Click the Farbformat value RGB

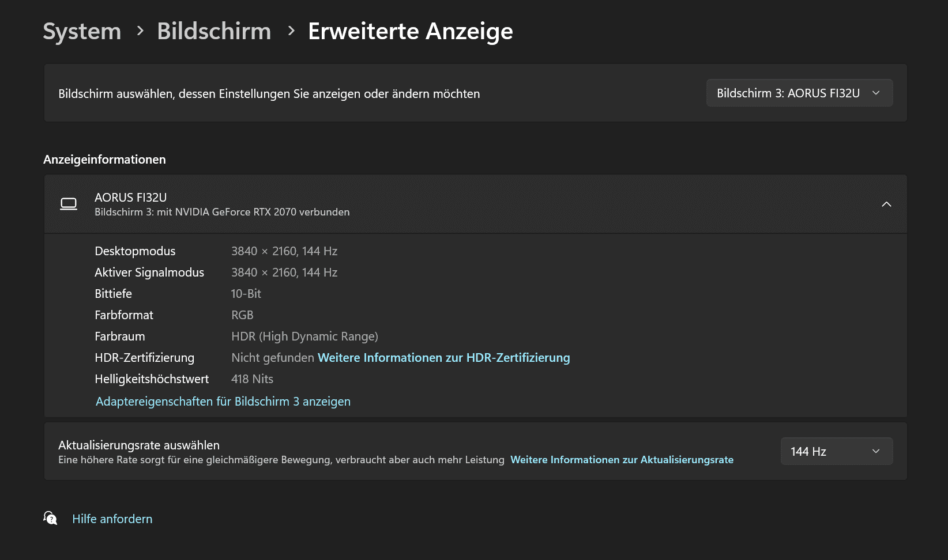coord(242,315)
